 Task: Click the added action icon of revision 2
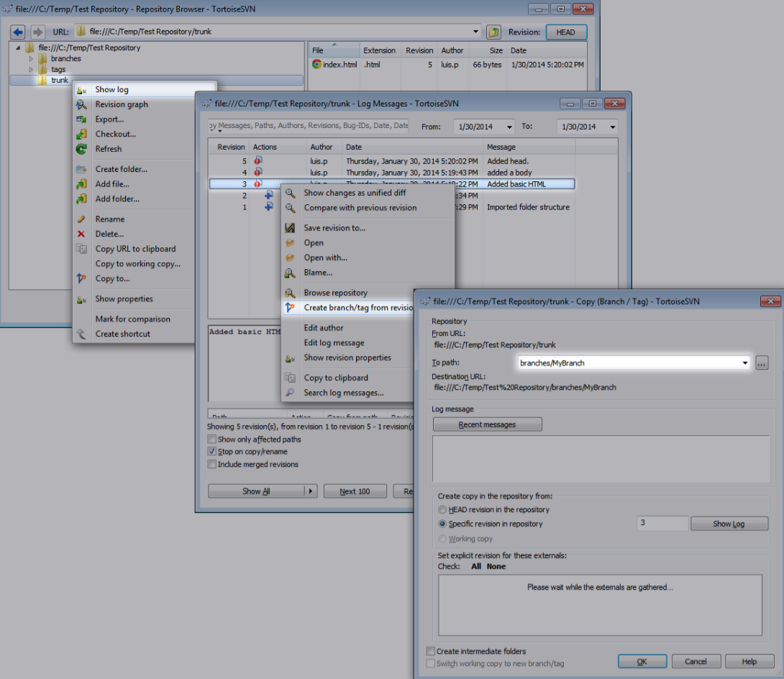point(269,194)
